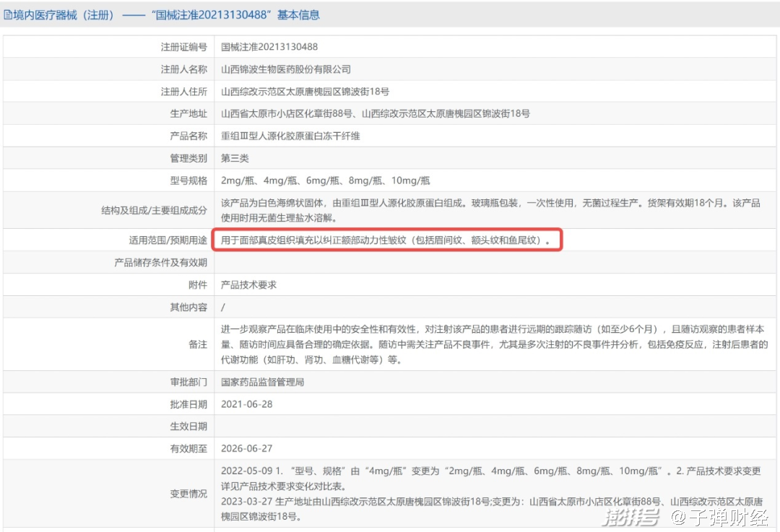
Task: Click the 注册人名称 label
Action: point(183,69)
